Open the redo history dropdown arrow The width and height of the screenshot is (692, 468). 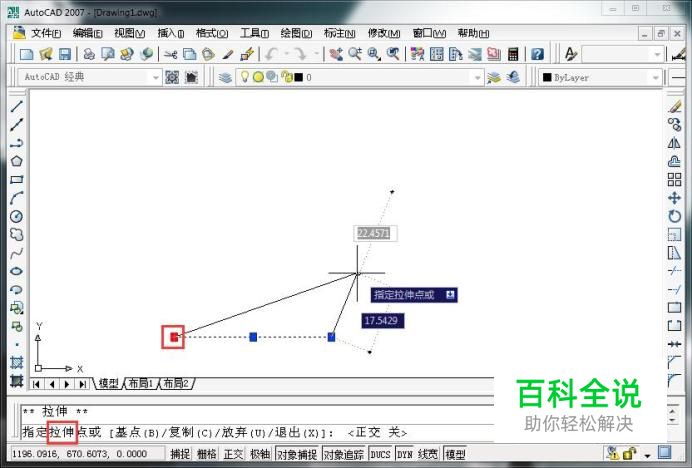point(316,54)
